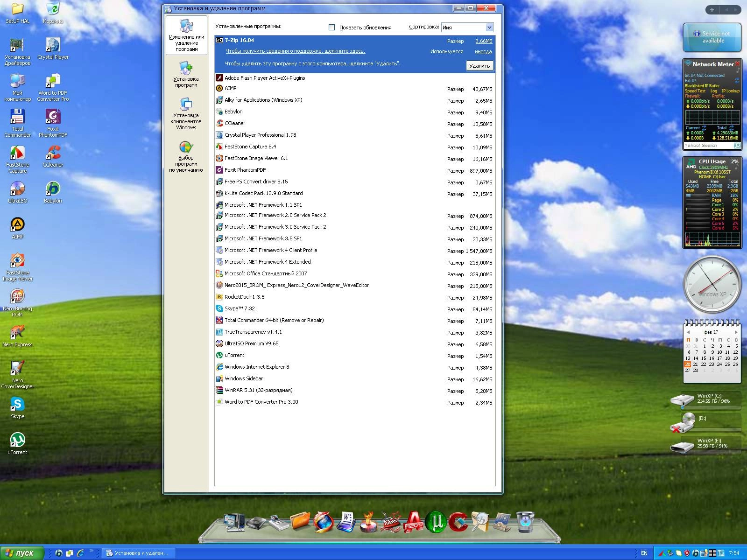Image resolution: width=747 pixels, height=560 pixels.
Task: Select CCleaner in the programs list
Action: click(355, 124)
